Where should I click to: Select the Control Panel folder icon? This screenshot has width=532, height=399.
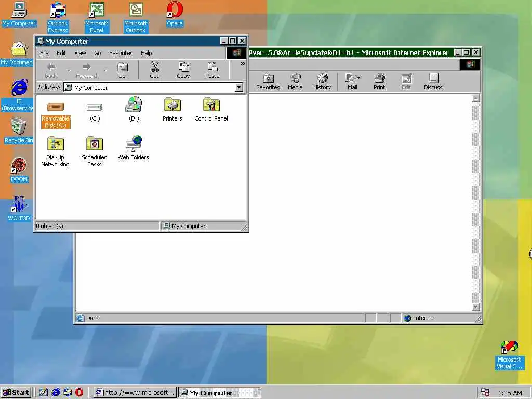tap(211, 109)
